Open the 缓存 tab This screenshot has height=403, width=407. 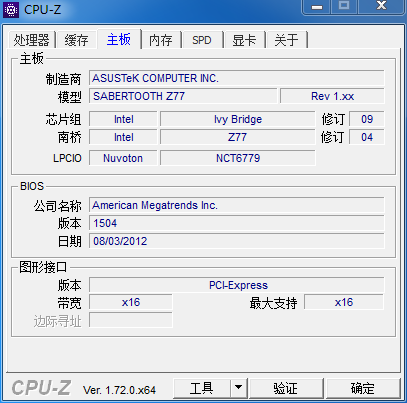[77, 40]
